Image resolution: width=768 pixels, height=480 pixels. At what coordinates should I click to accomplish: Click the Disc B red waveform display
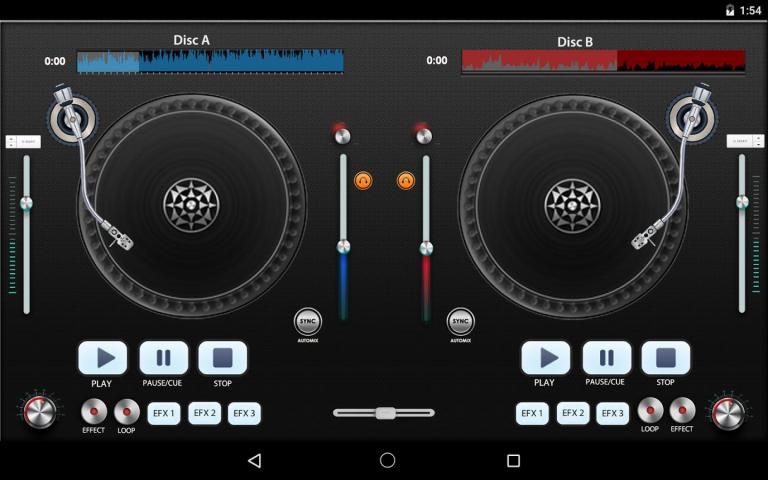coord(603,61)
